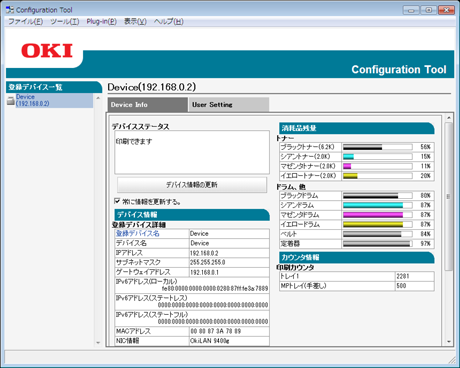The image size is (460, 368).
Task: Open the ファイル(F) menu
Action: 25,22
